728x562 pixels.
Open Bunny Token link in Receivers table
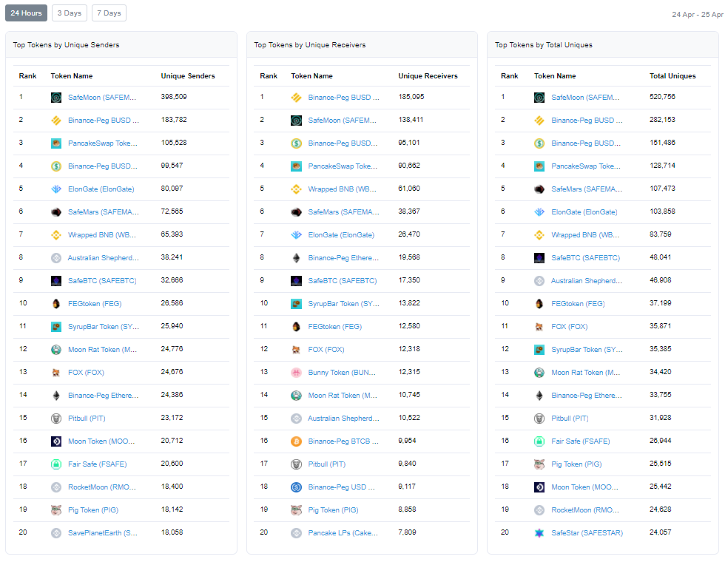[343, 373]
